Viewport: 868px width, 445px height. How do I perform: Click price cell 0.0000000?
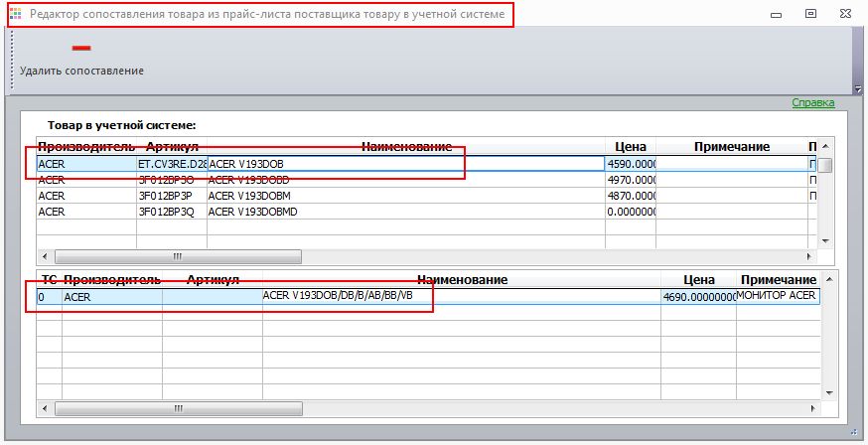tap(631, 212)
